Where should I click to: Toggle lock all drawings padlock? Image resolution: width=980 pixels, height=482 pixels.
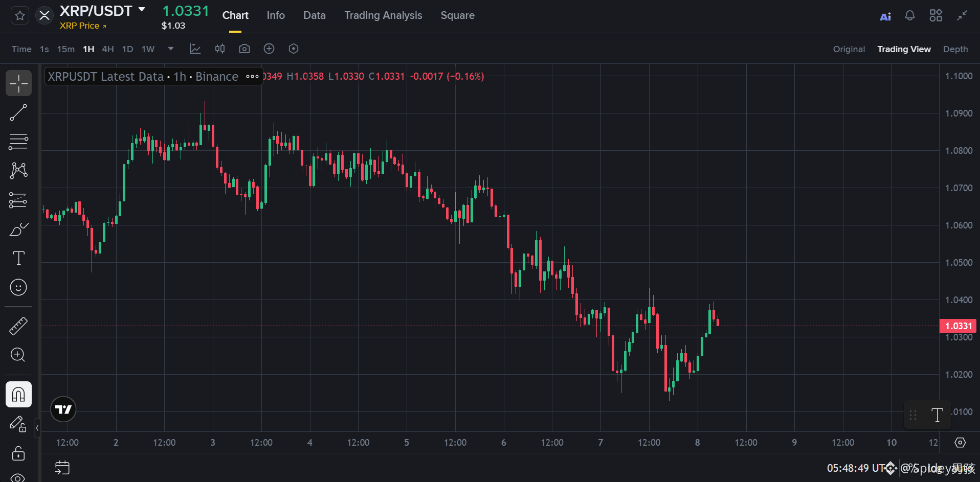coord(18,453)
